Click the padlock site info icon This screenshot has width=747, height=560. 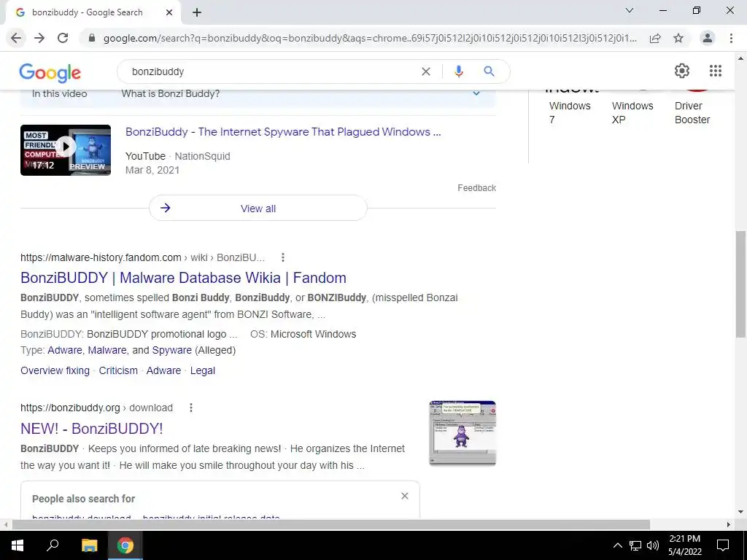click(92, 38)
